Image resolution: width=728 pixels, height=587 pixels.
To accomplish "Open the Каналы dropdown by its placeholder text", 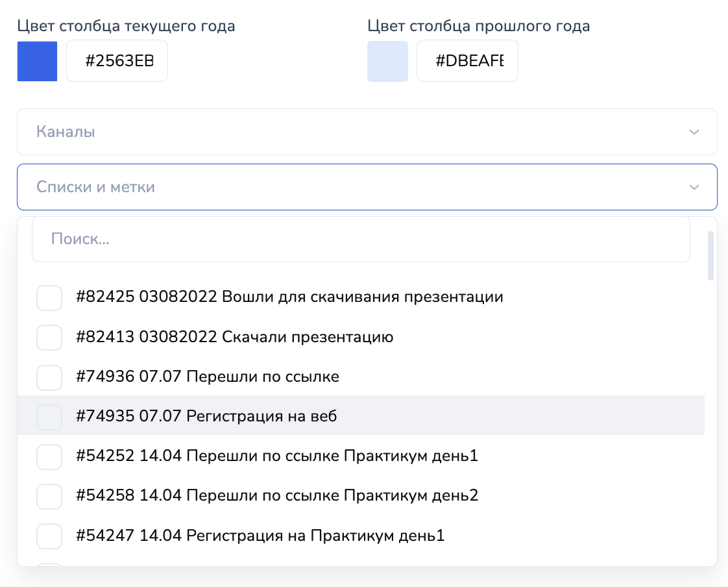I will click(66, 132).
